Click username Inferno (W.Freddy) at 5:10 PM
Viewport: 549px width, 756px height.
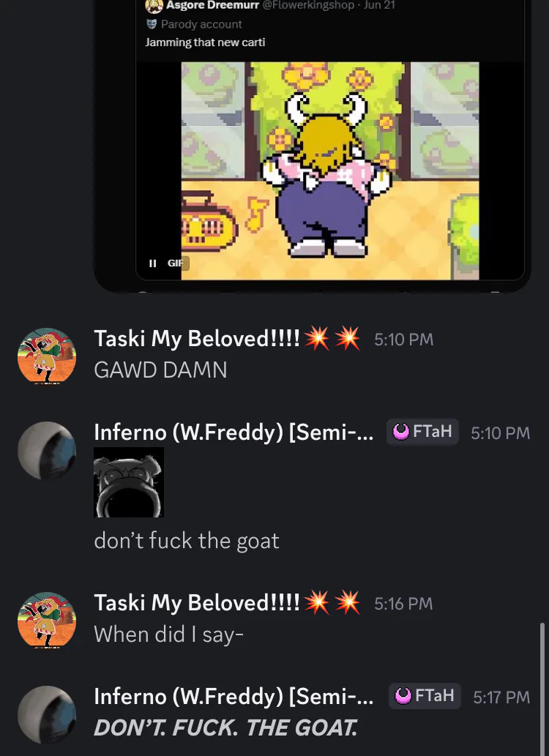click(234, 432)
